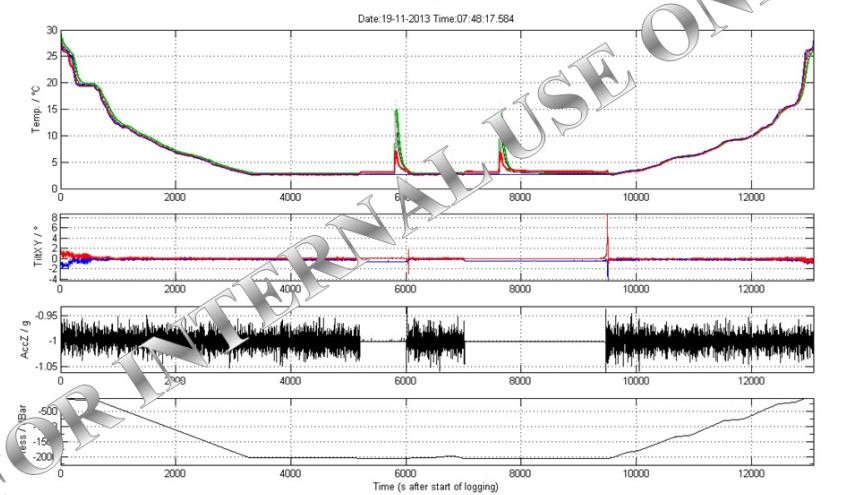852x495 pixels.
Task: Click the AccZ noise burst between 6000 and 7000 s
Action: coord(435,341)
